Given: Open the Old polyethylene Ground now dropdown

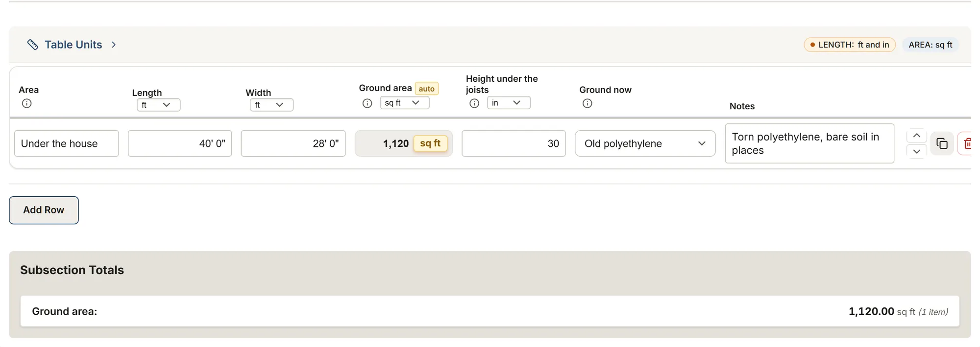Looking at the screenshot, I should pos(645,143).
